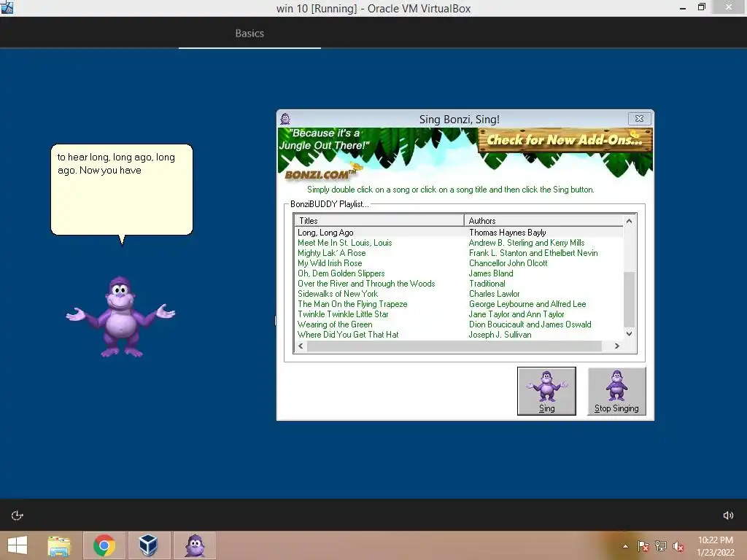Open the Check for New Add-Ons banner
747x560 pixels.
[565, 140]
